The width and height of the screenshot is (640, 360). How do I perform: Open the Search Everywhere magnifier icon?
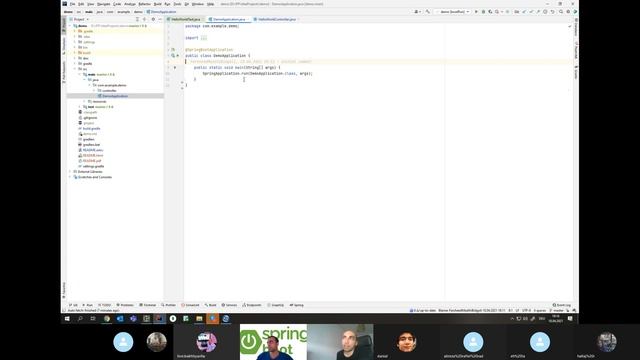[x=561, y=12]
